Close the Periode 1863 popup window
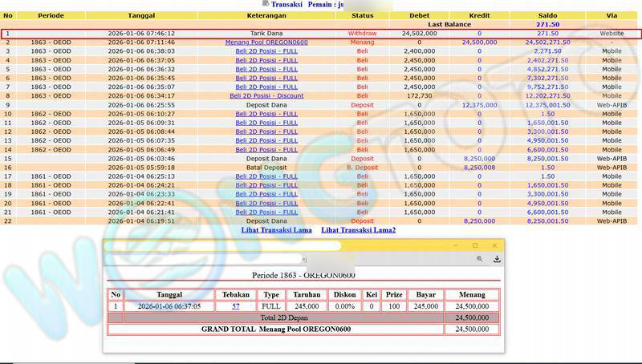Image resolution: width=642 pixels, height=364 pixels. coord(494,245)
